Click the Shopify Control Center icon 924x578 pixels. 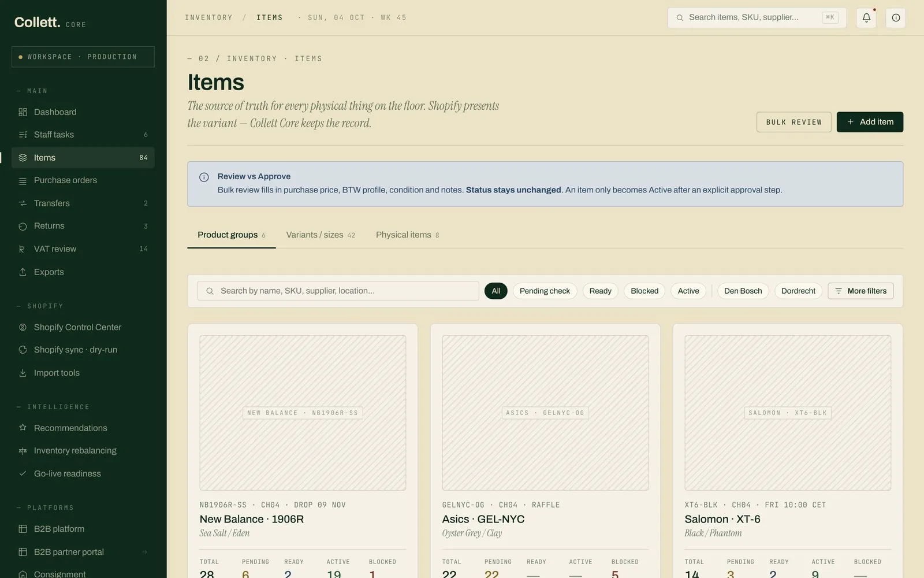pos(23,327)
